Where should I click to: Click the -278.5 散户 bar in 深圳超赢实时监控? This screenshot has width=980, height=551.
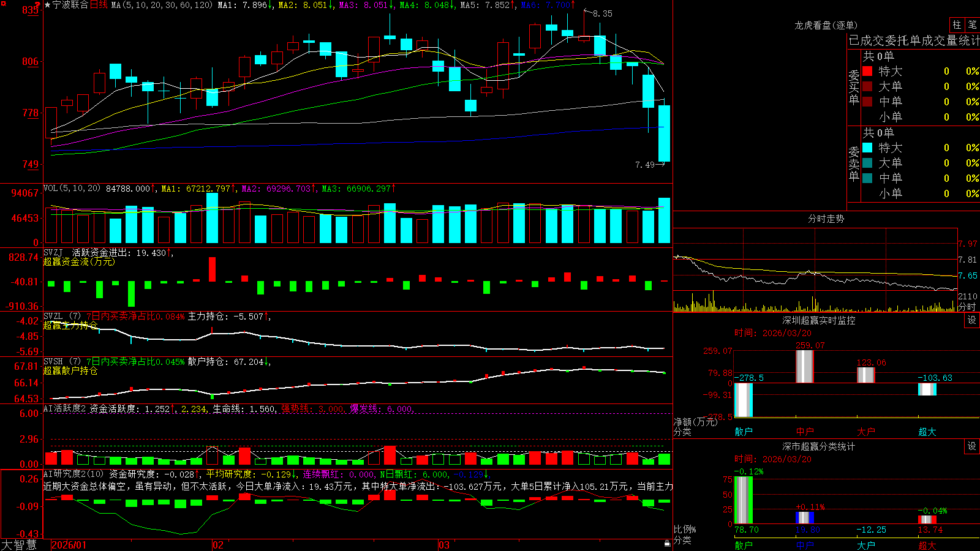(744, 400)
